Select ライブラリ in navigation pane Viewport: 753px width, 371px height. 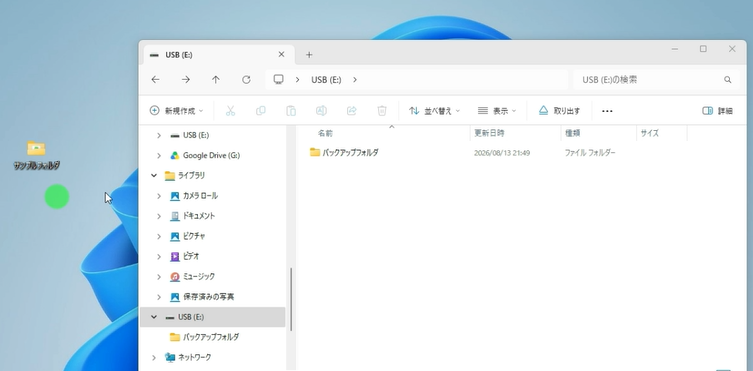(191, 176)
